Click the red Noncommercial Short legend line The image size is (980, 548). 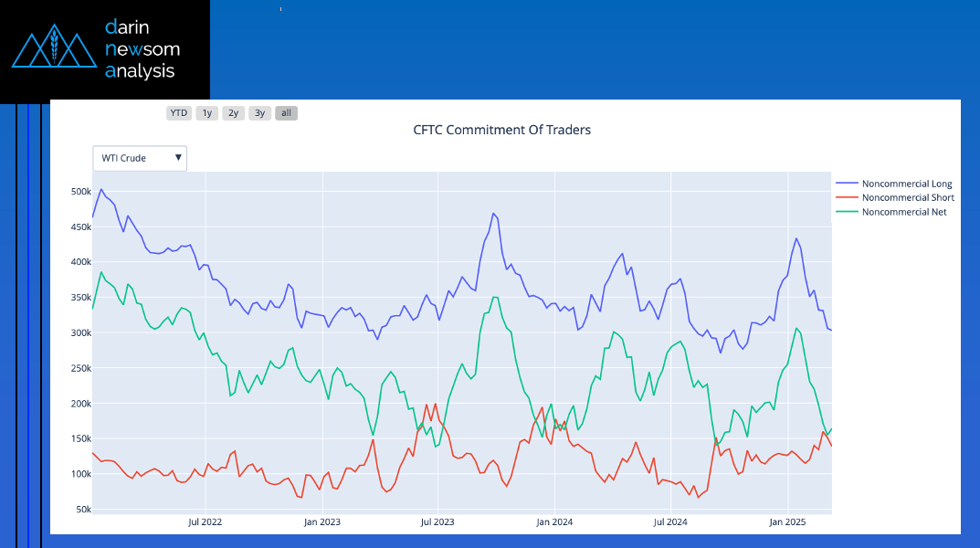847,198
